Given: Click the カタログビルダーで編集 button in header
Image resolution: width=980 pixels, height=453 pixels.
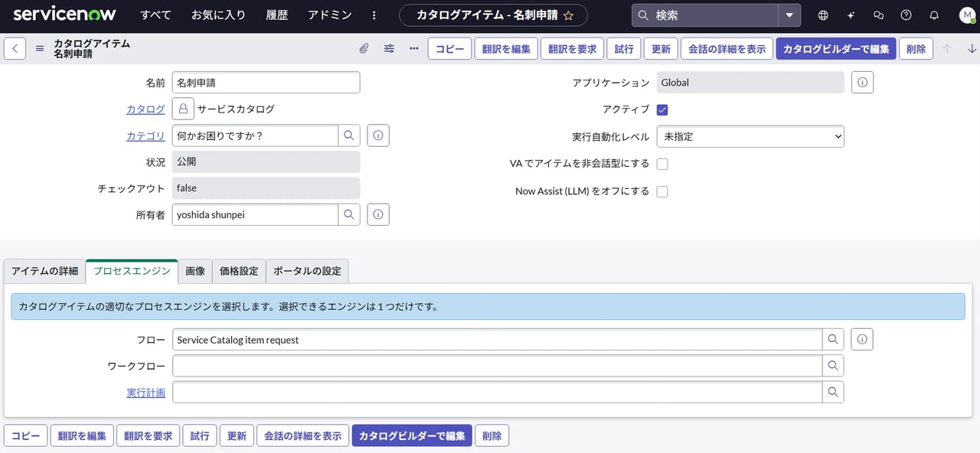Looking at the screenshot, I should click(x=835, y=48).
